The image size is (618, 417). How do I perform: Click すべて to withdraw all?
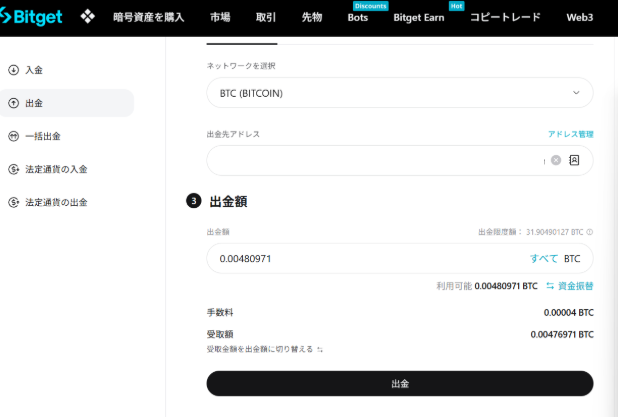tap(544, 259)
